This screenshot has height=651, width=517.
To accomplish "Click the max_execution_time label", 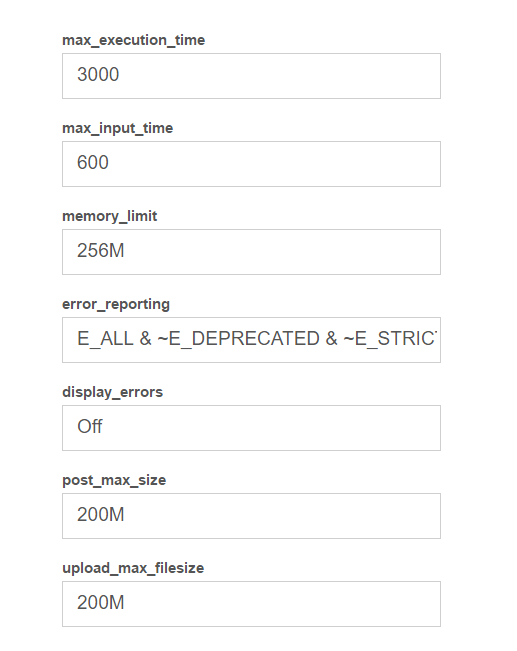I will tap(134, 40).
